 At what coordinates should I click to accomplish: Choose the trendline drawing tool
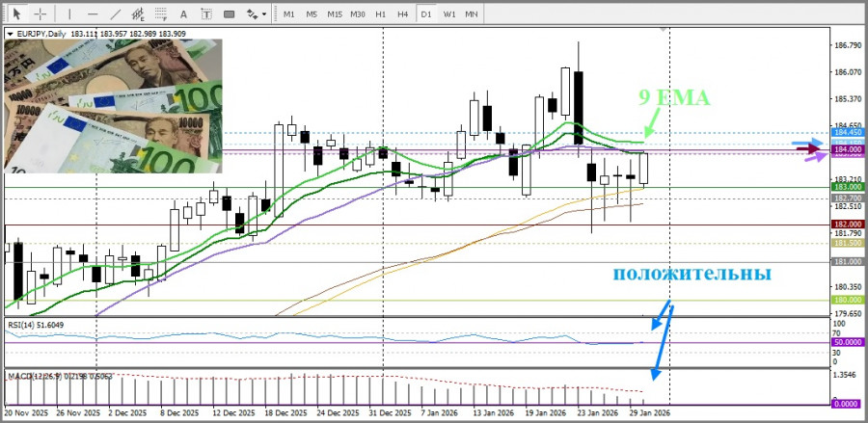116,14
